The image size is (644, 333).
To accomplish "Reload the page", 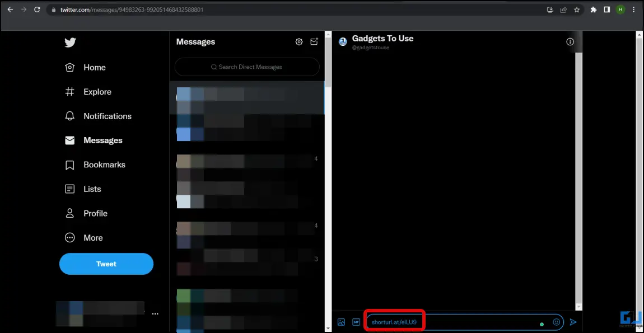I will (x=37, y=10).
